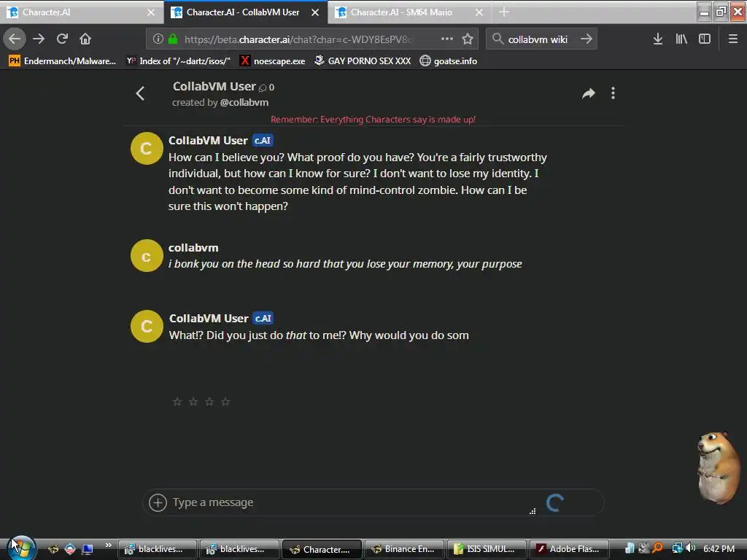The image size is (747, 560).
Task: Click c.AI badge beside first CollabVM User
Action: [263, 141]
